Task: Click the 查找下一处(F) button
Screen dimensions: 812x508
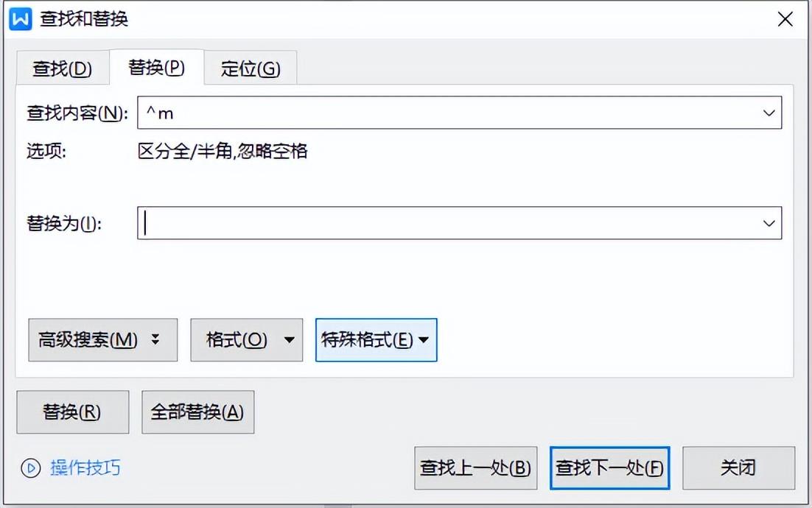Action: pos(609,468)
